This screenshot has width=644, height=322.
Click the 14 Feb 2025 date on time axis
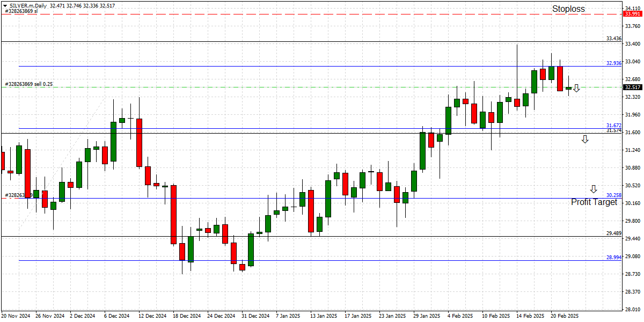tap(530, 316)
